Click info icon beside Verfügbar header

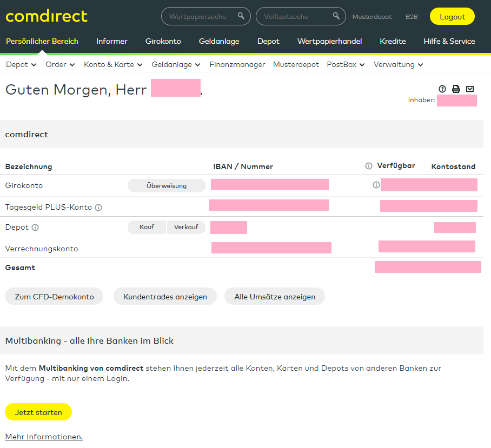coord(369,166)
